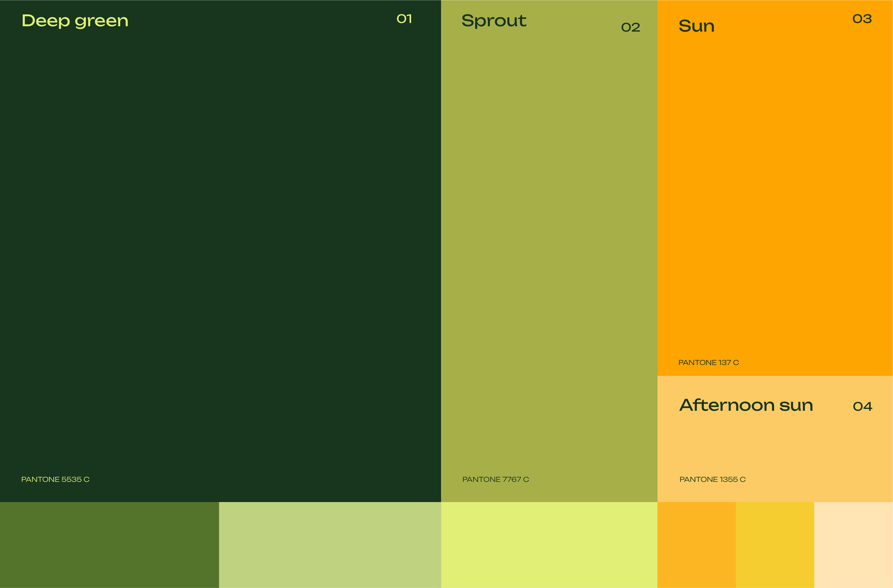The width and height of the screenshot is (893, 588).
Task: Select the pale cream bottom swatch
Action: tap(854, 545)
